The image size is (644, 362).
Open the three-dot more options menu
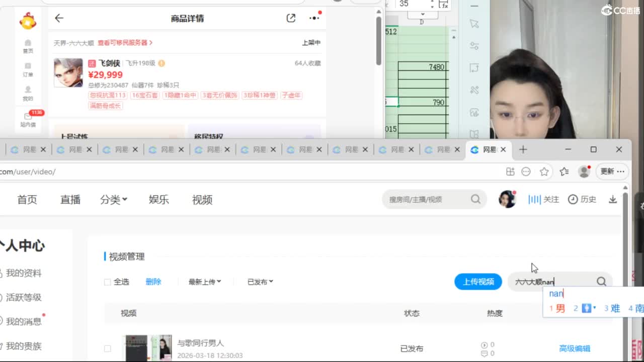pyautogui.click(x=314, y=18)
